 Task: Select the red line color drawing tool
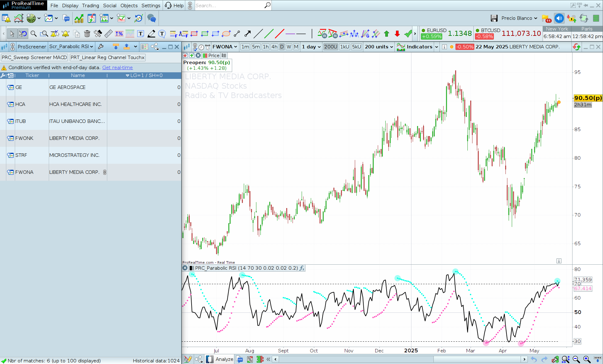click(x=280, y=34)
